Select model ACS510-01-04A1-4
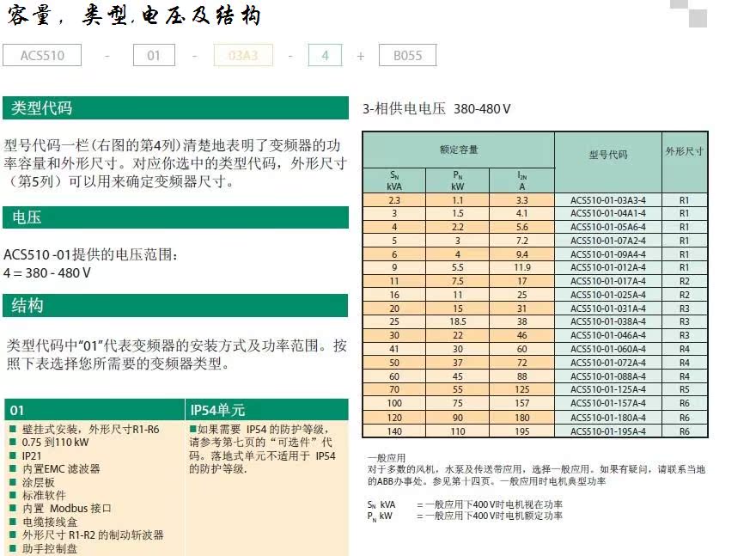This screenshot has height=556, width=756. (x=608, y=213)
